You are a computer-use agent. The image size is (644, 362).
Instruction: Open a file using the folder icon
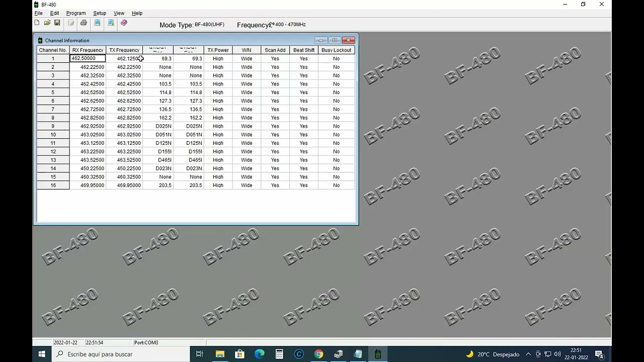point(47,23)
